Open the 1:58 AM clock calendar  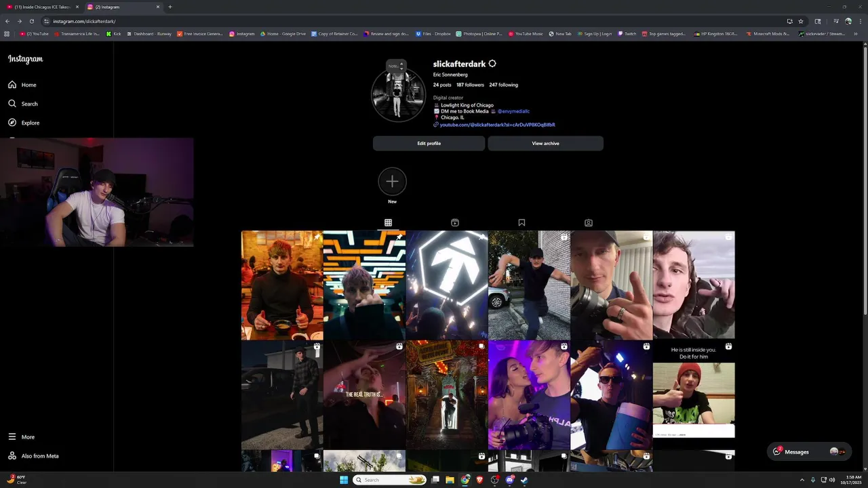pyautogui.click(x=850, y=480)
